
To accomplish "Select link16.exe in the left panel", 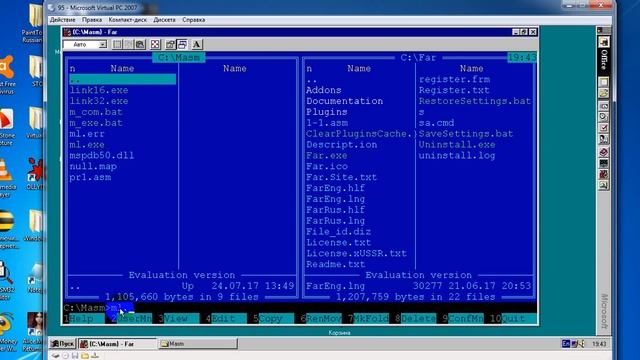I will (99, 90).
